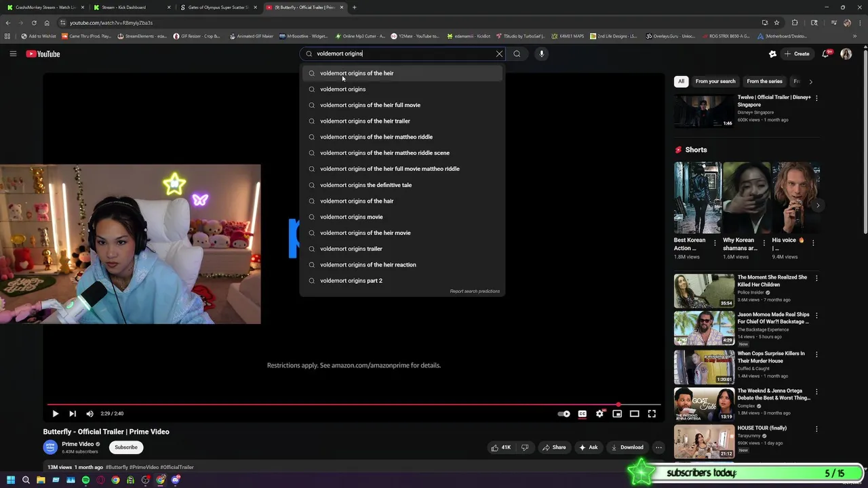The height and width of the screenshot is (488, 868).
Task: Toggle closed captions CC button
Action: coord(582,413)
